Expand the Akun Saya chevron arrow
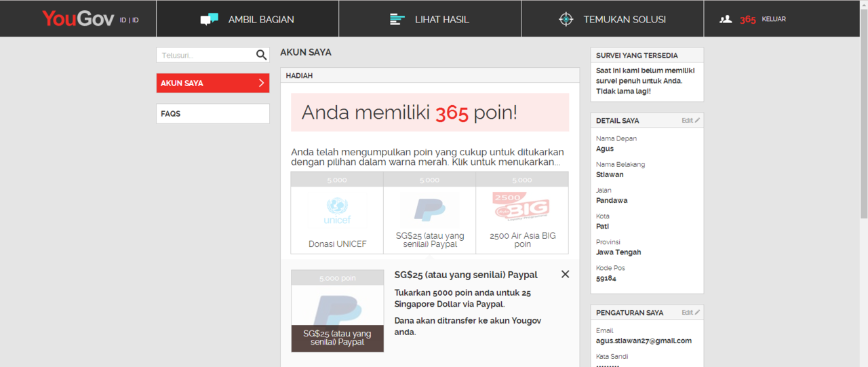 point(261,83)
